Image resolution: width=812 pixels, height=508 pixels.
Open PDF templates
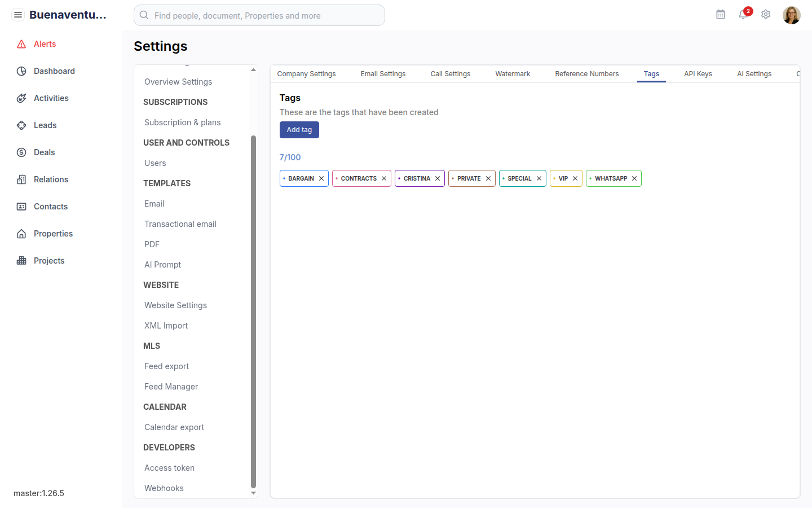point(152,244)
